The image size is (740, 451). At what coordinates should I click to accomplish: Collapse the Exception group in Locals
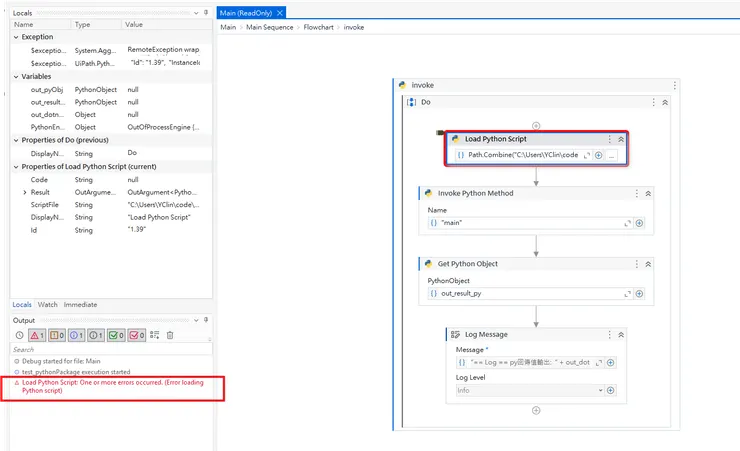point(16,37)
